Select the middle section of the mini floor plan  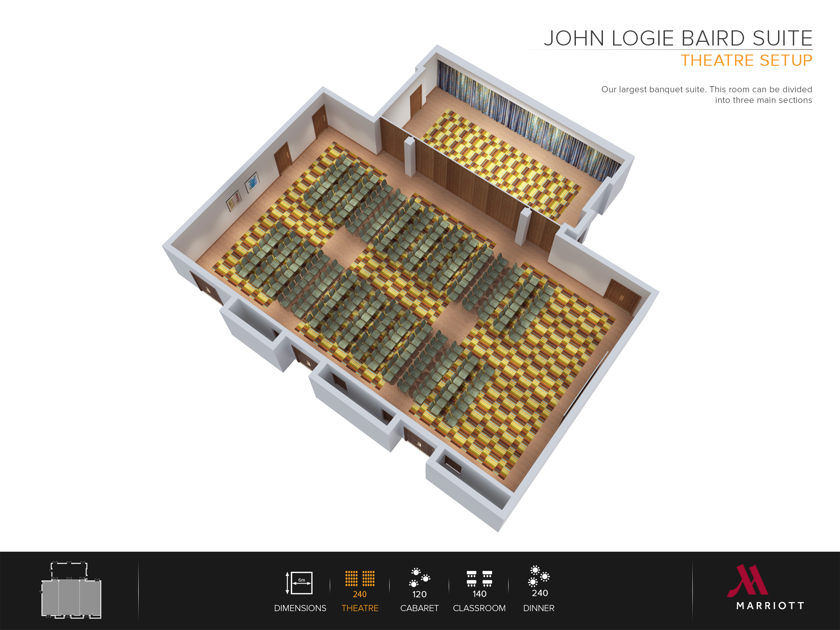(x=69, y=598)
